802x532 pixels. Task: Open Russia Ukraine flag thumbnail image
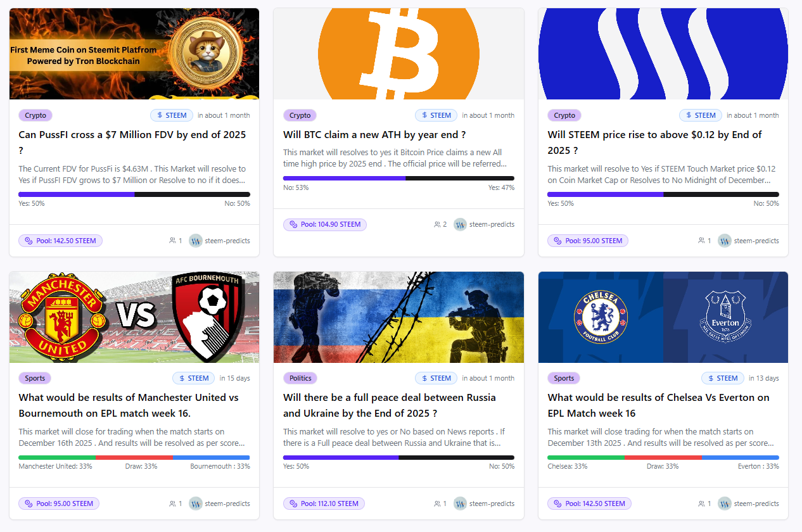pyautogui.click(x=398, y=317)
